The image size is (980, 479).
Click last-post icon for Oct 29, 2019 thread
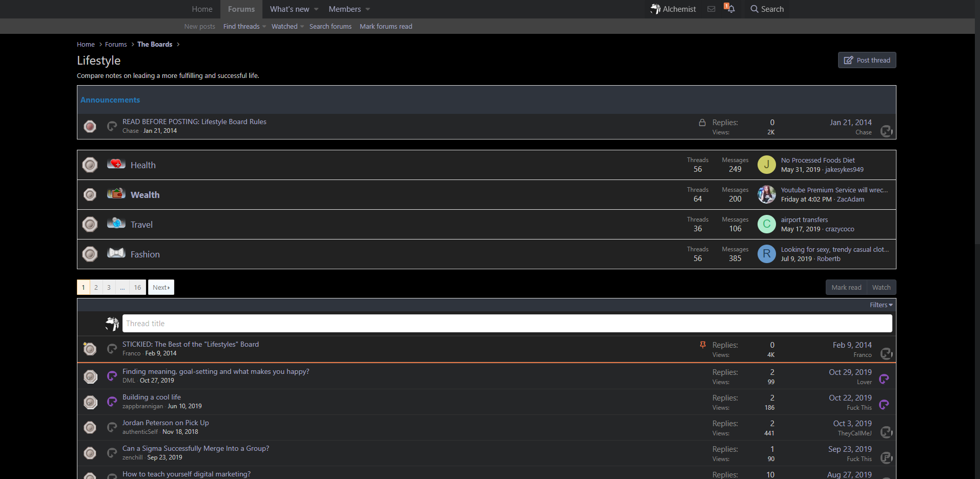pyautogui.click(x=884, y=379)
